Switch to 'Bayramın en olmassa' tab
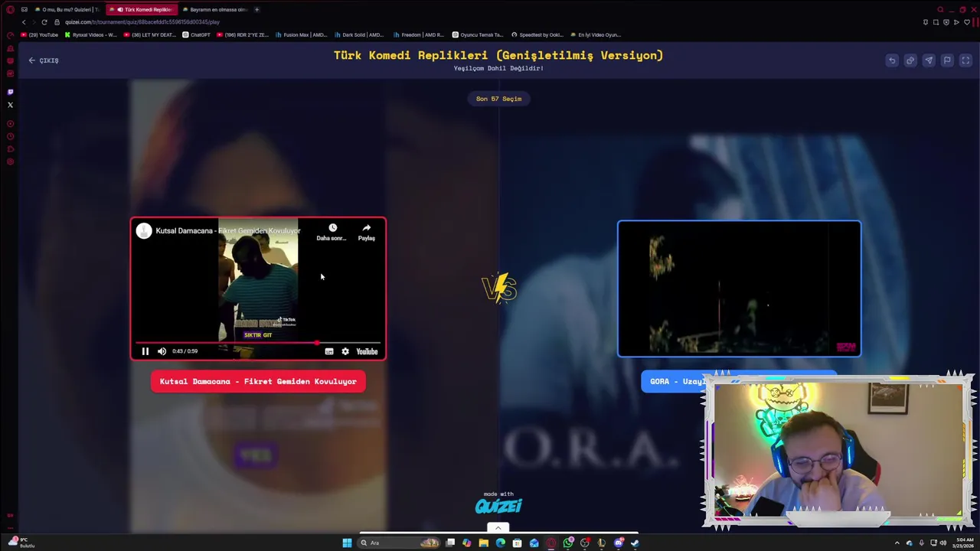The image size is (980, 551). (214, 9)
